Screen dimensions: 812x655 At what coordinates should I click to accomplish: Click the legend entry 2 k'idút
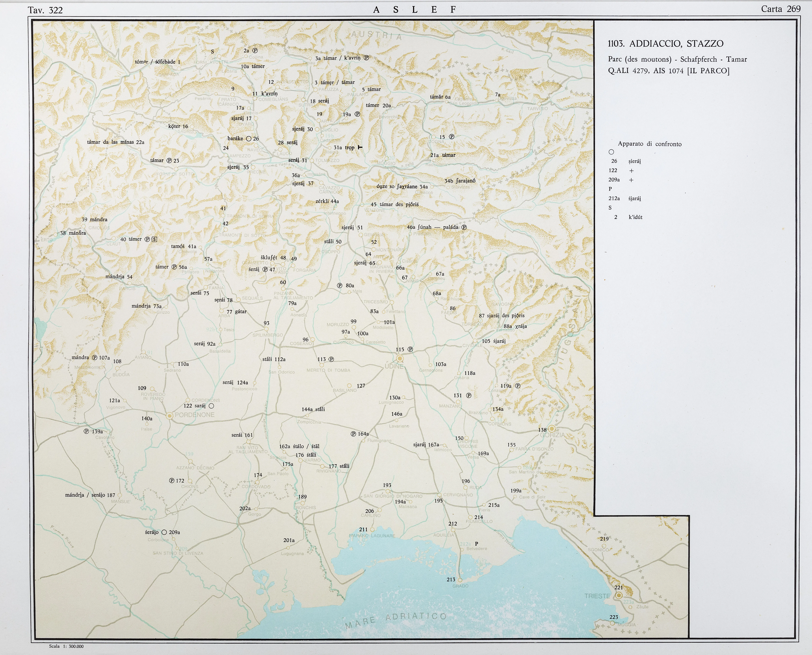coord(628,217)
